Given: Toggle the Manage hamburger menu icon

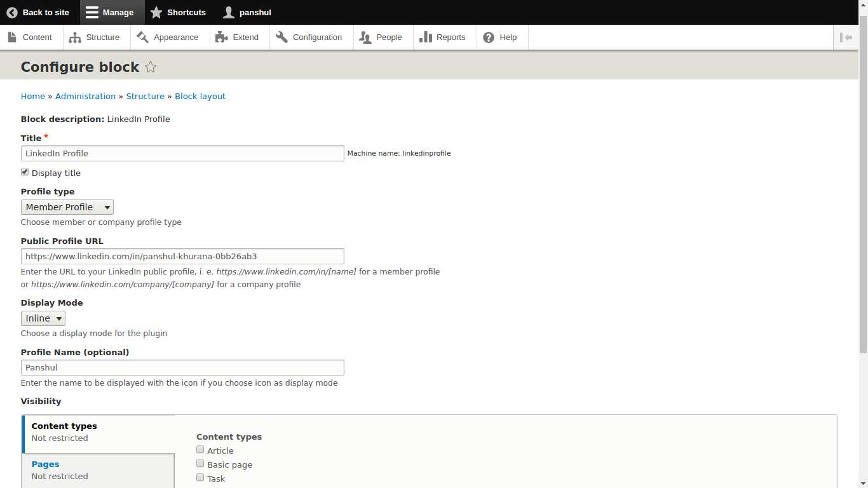Looking at the screenshot, I should pos(92,12).
